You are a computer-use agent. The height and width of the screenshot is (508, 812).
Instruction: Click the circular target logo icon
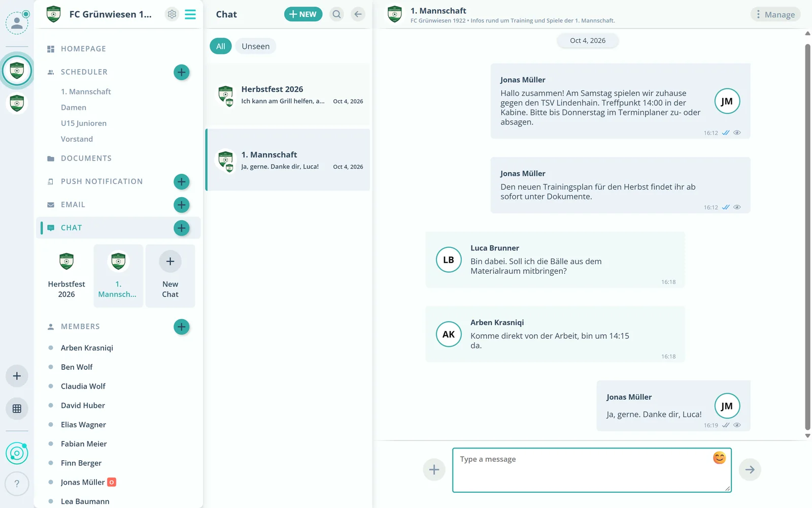(17, 453)
